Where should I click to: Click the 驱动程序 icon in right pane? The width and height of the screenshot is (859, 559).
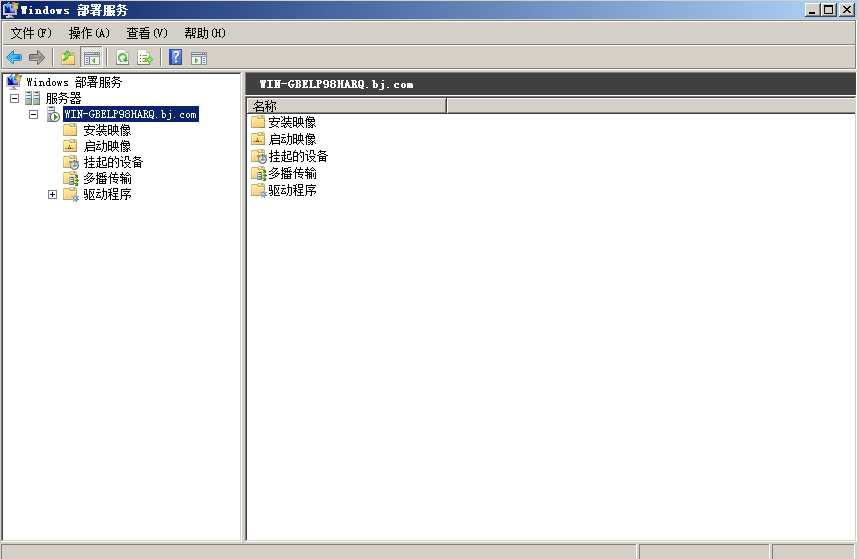click(259, 190)
